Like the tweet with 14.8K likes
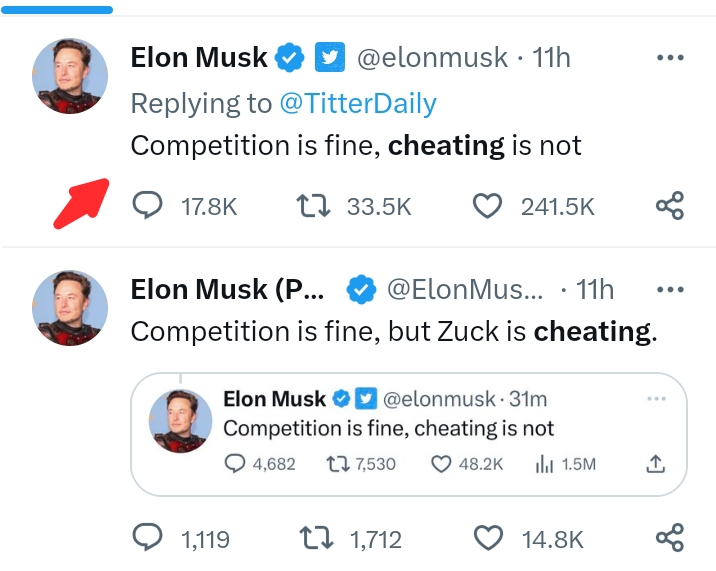Viewport: 716px width, 571px height. click(x=488, y=539)
